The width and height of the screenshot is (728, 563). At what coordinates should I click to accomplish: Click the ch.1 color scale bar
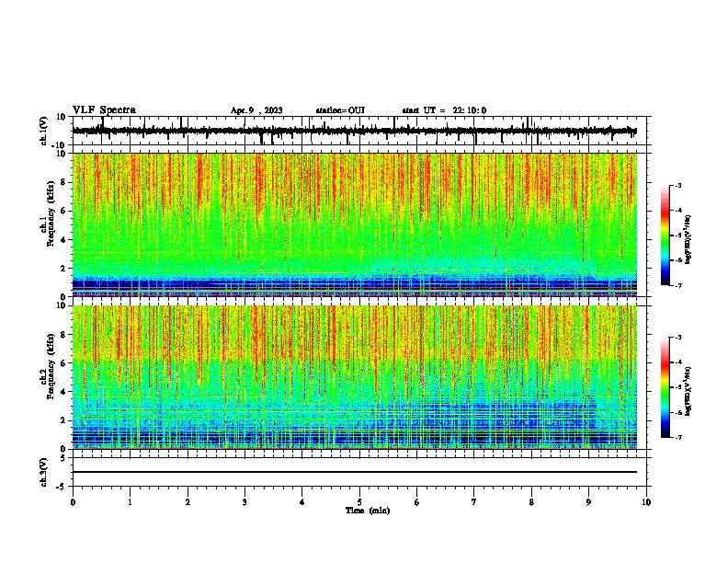point(665,236)
